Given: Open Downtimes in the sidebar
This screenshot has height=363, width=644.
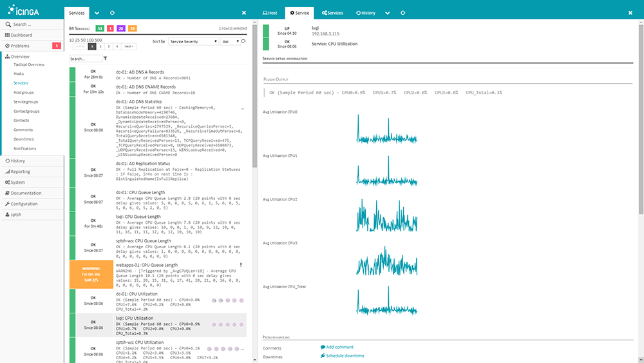Looking at the screenshot, I should pos(23,139).
